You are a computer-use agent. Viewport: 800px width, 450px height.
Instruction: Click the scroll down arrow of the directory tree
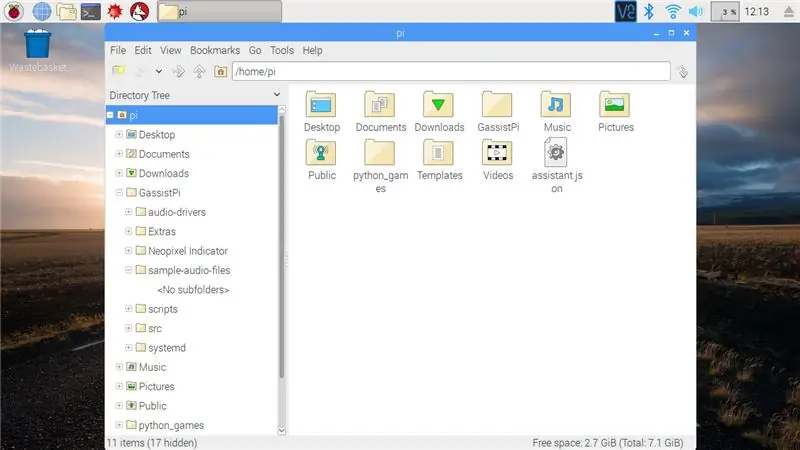(x=282, y=431)
